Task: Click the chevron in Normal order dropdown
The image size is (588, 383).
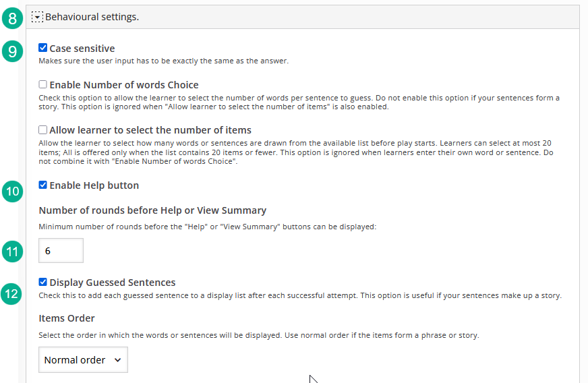Action: coord(118,360)
